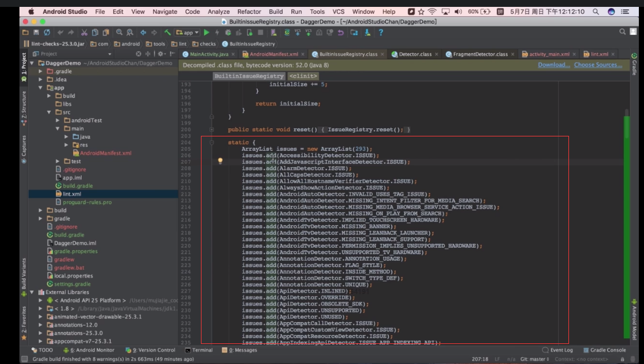Click the SDK Manager download icon
The height and width of the screenshot is (364, 644).
[368, 33]
